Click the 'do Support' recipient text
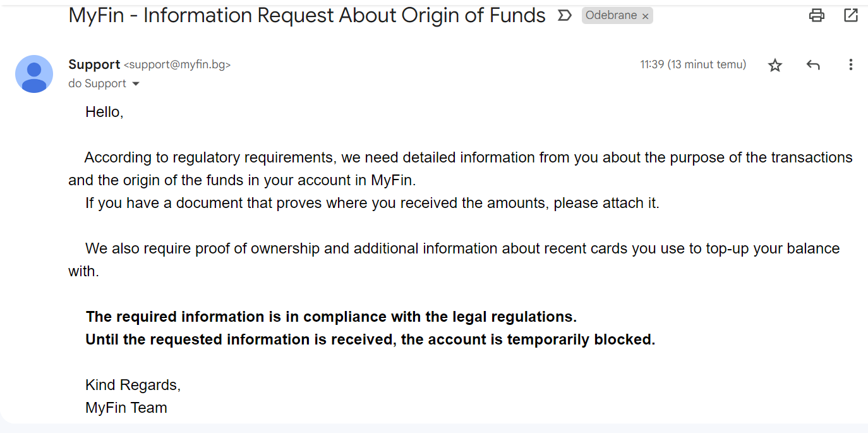 97,83
